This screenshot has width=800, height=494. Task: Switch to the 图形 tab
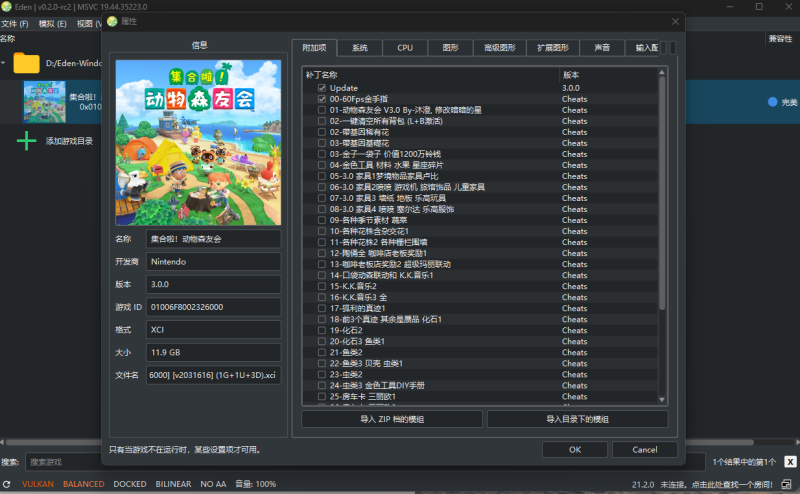pos(451,47)
